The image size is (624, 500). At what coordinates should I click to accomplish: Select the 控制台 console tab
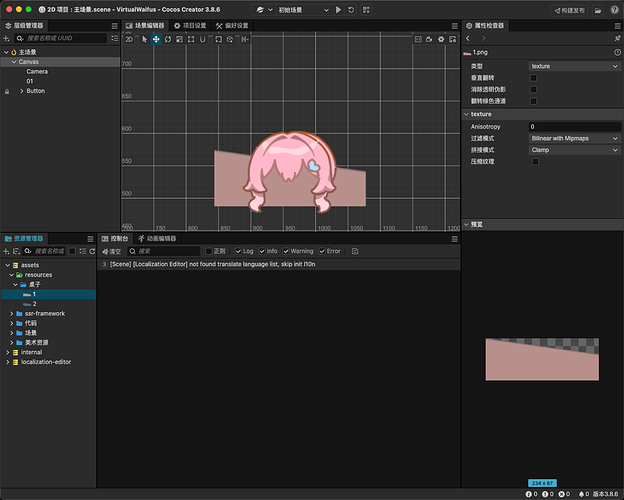point(115,239)
